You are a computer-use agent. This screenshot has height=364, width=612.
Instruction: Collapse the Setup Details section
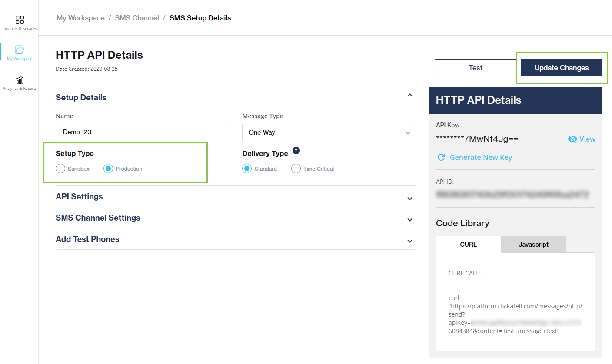(409, 96)
